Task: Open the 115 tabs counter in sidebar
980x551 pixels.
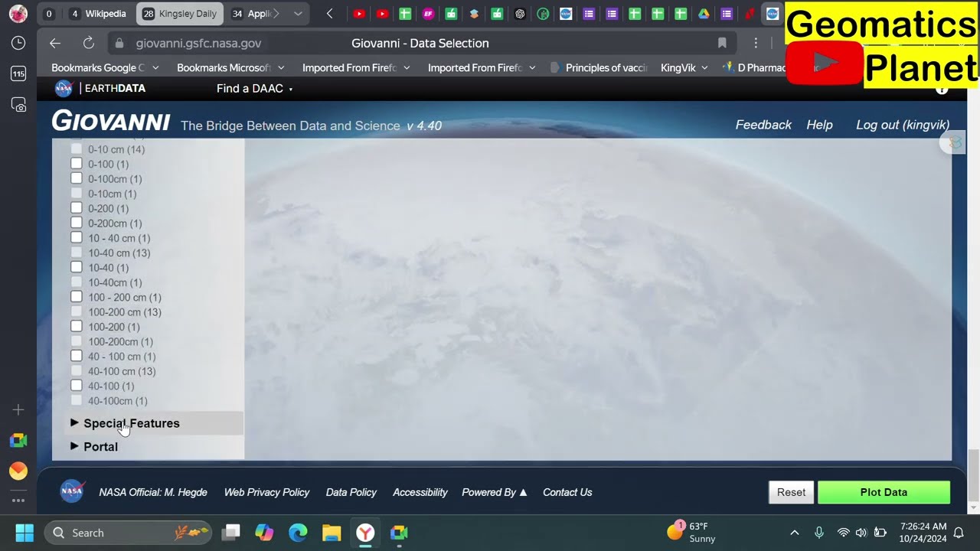Action: point(18,73)
